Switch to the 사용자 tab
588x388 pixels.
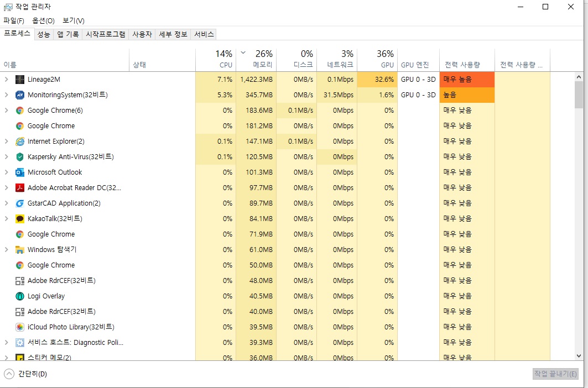tap(142, 34)
